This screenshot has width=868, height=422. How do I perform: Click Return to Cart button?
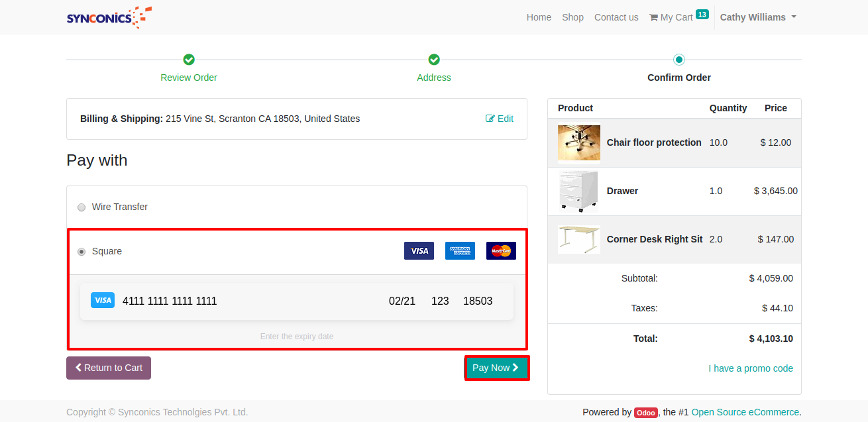pos(109,368)
